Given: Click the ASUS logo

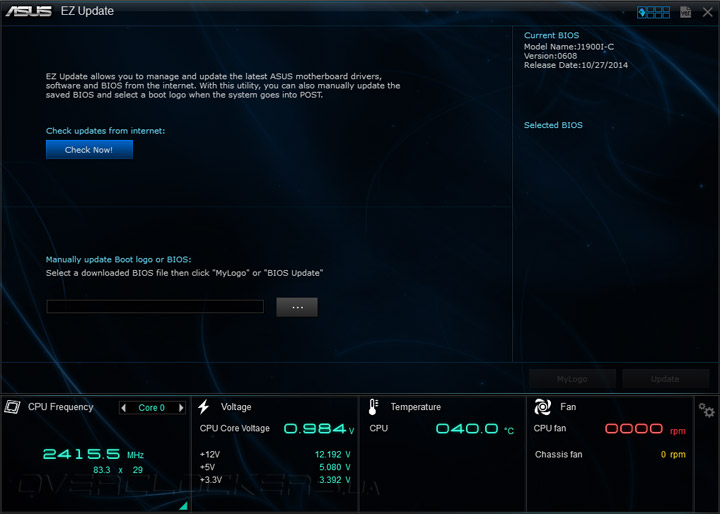Looking at the screenshot, I should pyautogui.click(x=28, y=11).
